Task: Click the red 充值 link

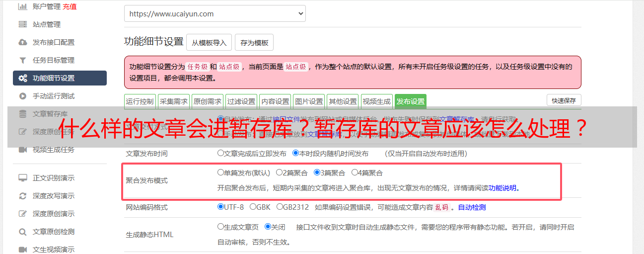Action: tap(70, 6)
